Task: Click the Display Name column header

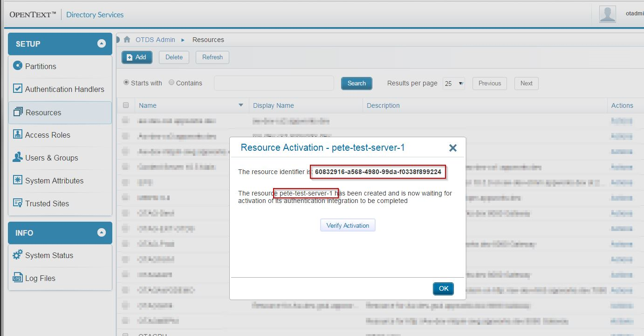Action: click(x=274, y=105)
